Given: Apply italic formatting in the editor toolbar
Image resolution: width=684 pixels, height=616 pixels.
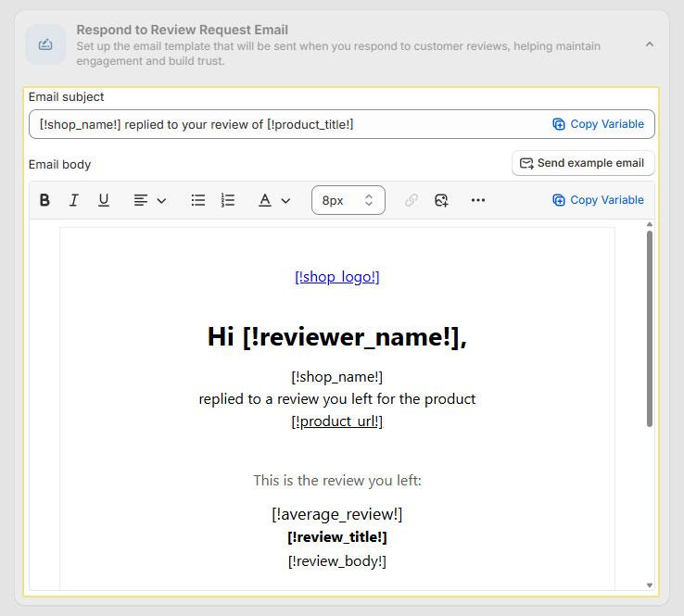Looking at the screenshot, I should click(74, 200).
